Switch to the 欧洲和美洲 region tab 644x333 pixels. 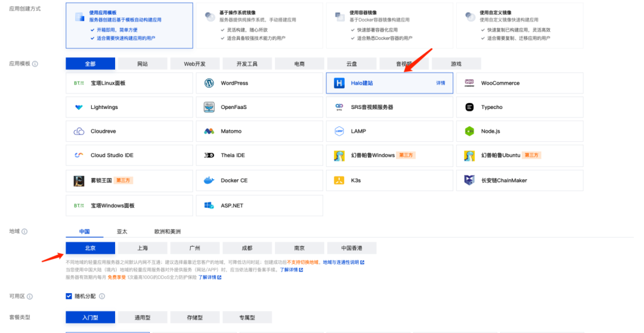click(167, 231)
